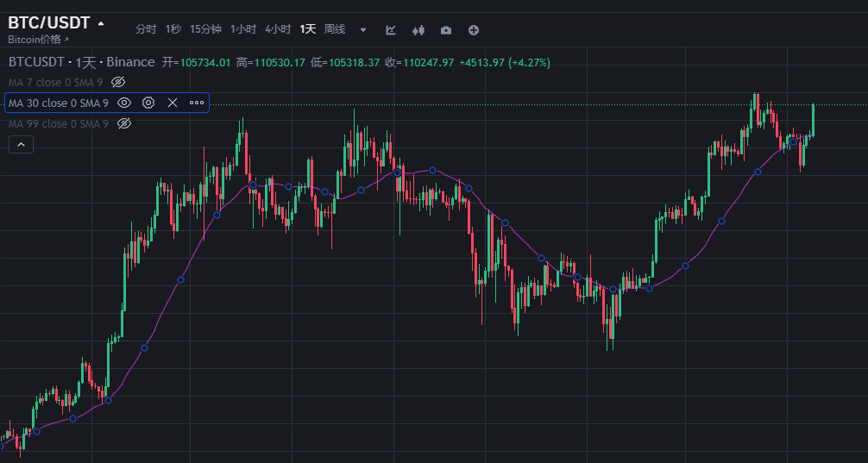
Task: Click the candlestick chart style icon
Action: 418,30
